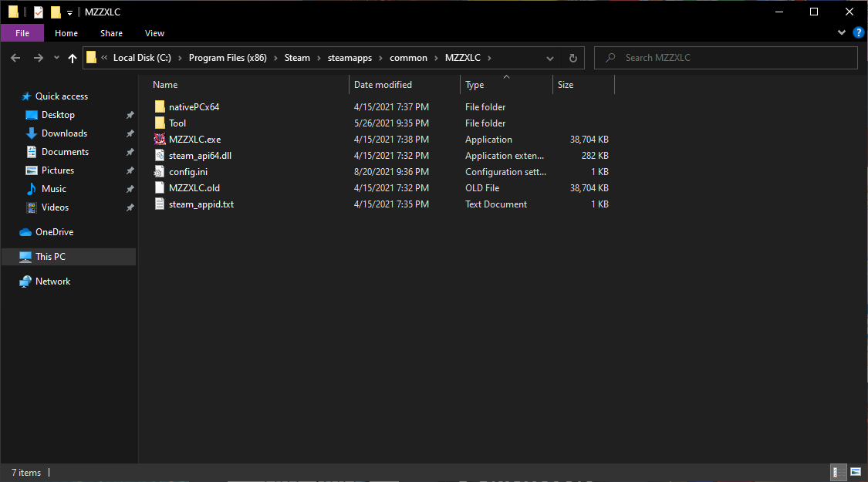868x482 pixels.
Task: Click Steam in the address path
Action: click(x=297, y=58)
